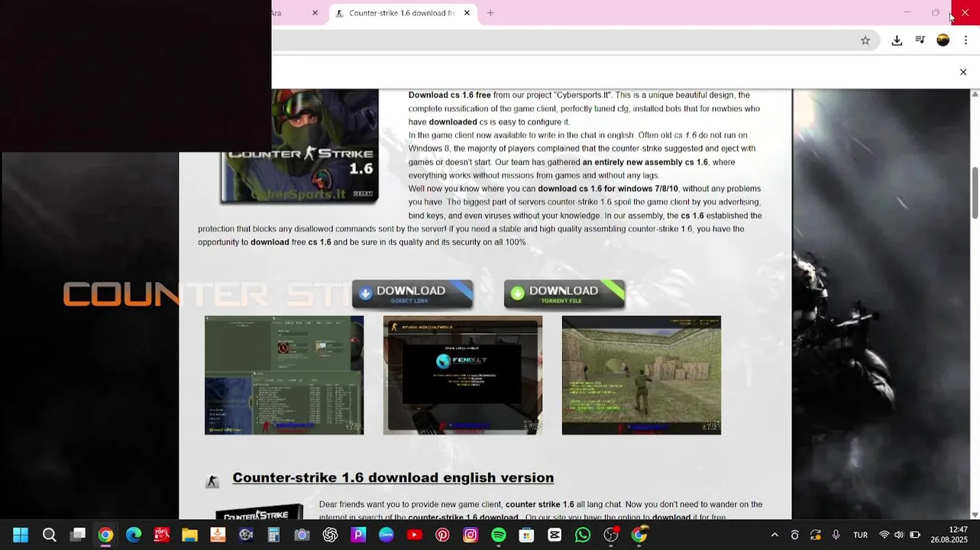The width and height of the screenshot is (980, 550).
Task: Open the orange downloader app in taskbar
Action: tap(218, 535)
